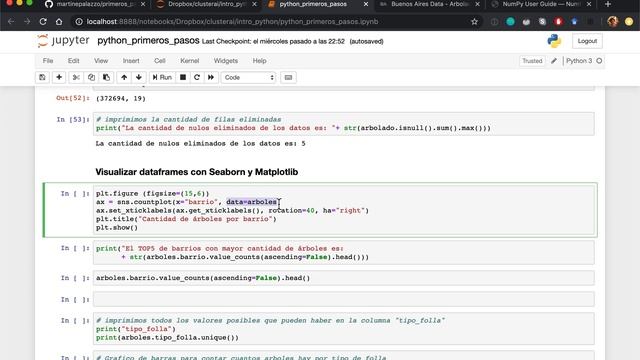Click the arboles.barrio.value_counts cell
640x360 pixels.
click(x=344, y=278)
